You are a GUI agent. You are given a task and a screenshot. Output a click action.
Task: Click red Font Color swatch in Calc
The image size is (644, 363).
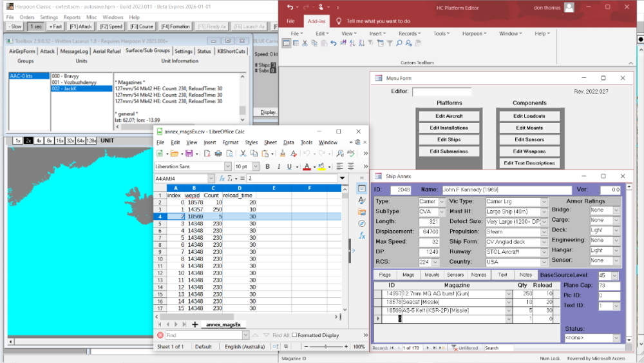coord(307,166)
